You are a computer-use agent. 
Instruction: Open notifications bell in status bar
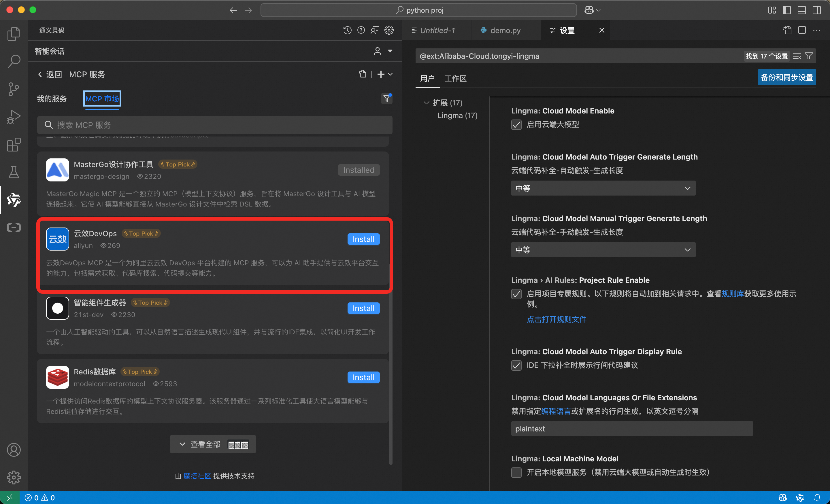[x=818, y=498]
